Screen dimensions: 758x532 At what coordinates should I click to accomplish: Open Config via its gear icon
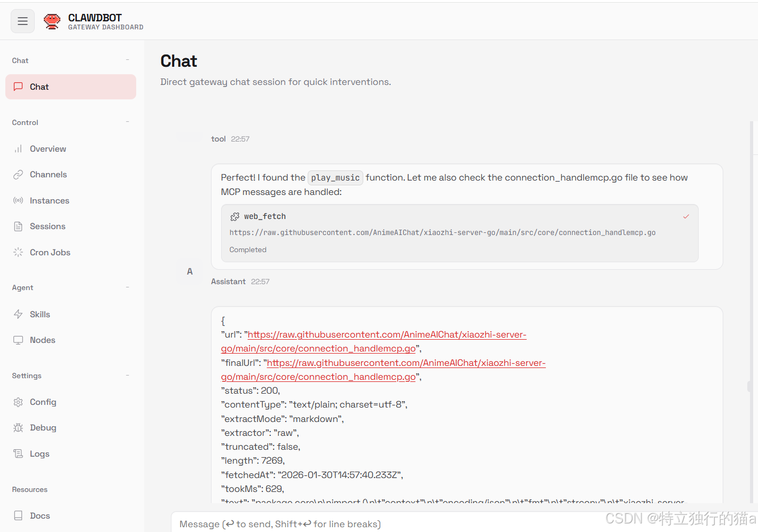18,402
